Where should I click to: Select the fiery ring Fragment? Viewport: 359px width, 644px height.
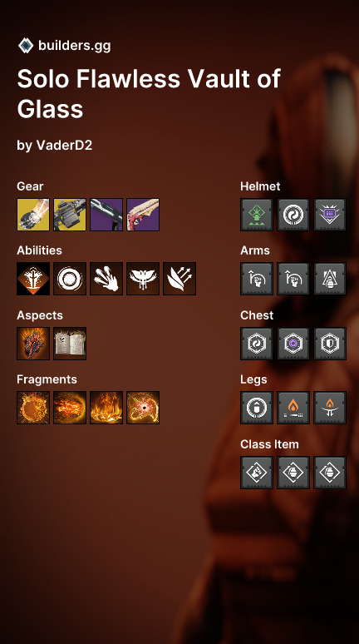(33, 408)
